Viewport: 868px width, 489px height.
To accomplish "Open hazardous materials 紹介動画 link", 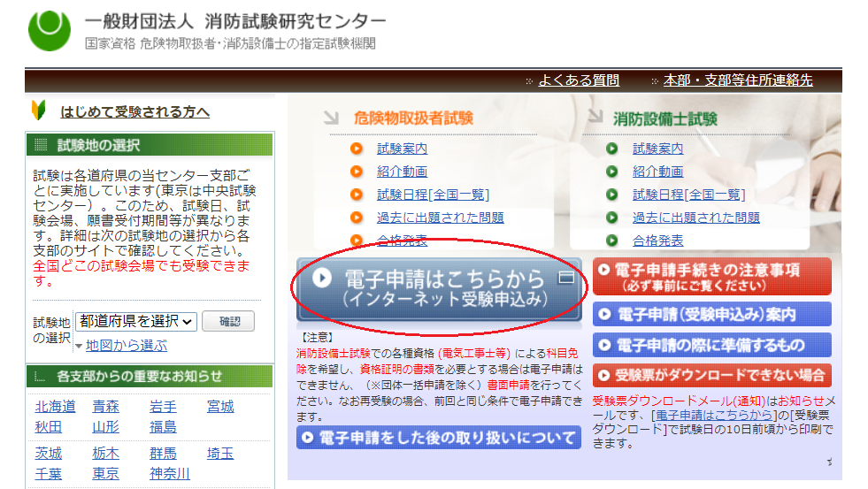I will pos(402,172).
